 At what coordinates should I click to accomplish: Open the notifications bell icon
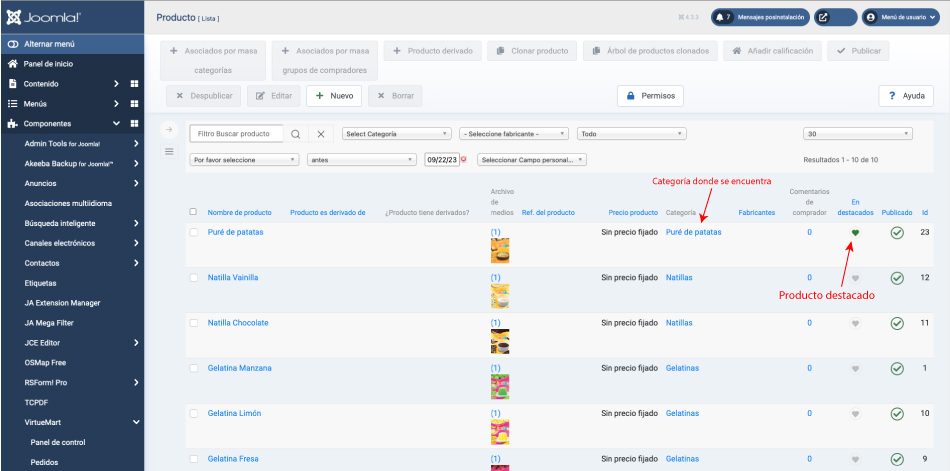[720, 17]
